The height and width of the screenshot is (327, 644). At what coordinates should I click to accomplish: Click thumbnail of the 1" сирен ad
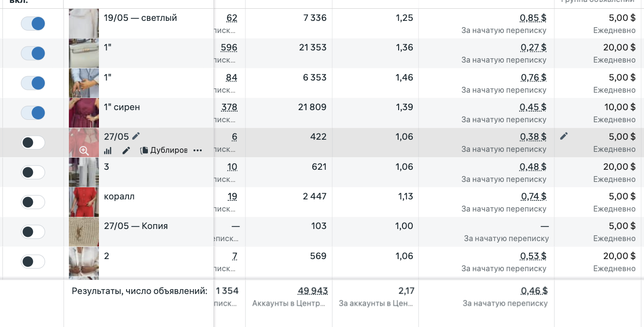pyautogui.click(x=84, y=113)
